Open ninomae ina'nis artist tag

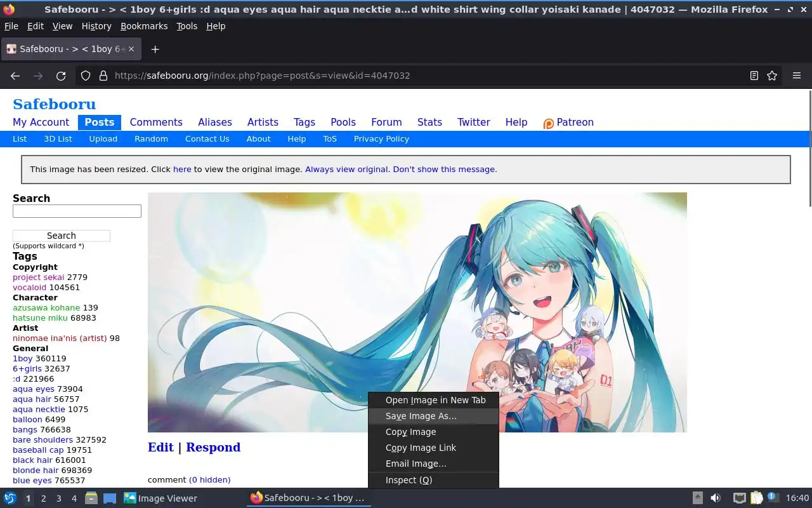(60, 338)
